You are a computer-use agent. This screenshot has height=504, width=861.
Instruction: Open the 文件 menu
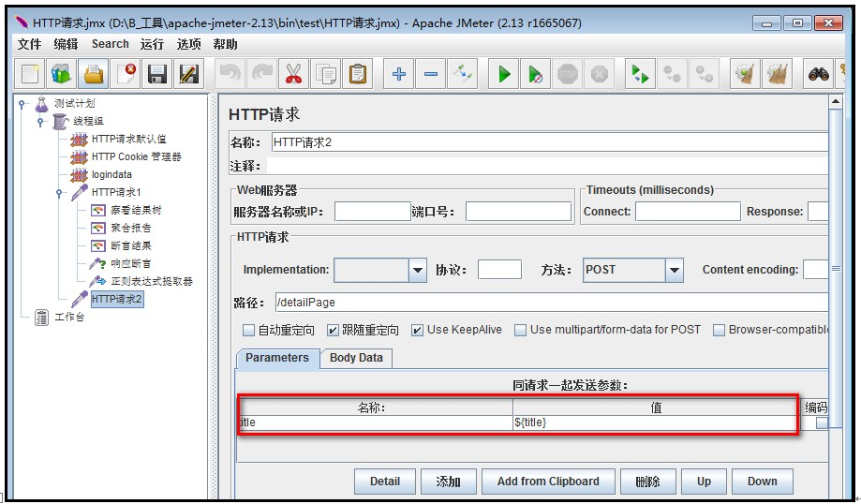point(29,44)
